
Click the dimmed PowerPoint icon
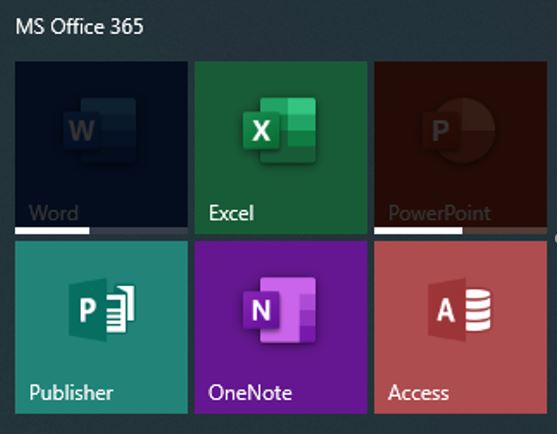click(459, 130)
